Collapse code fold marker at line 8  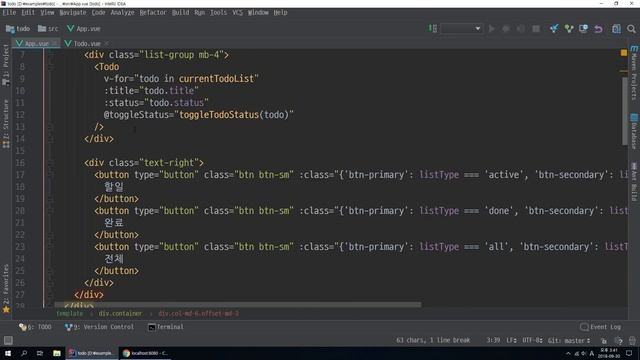[x=50, y=67]
